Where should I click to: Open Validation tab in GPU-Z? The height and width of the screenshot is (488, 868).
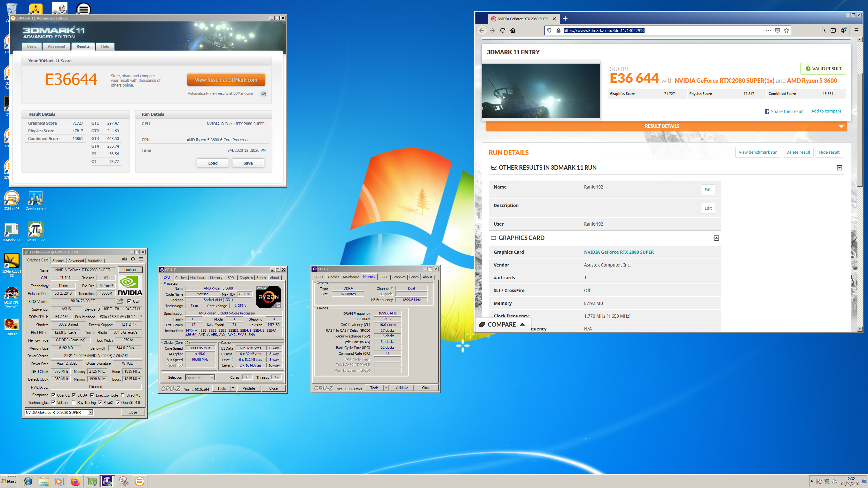pos(95,261)
